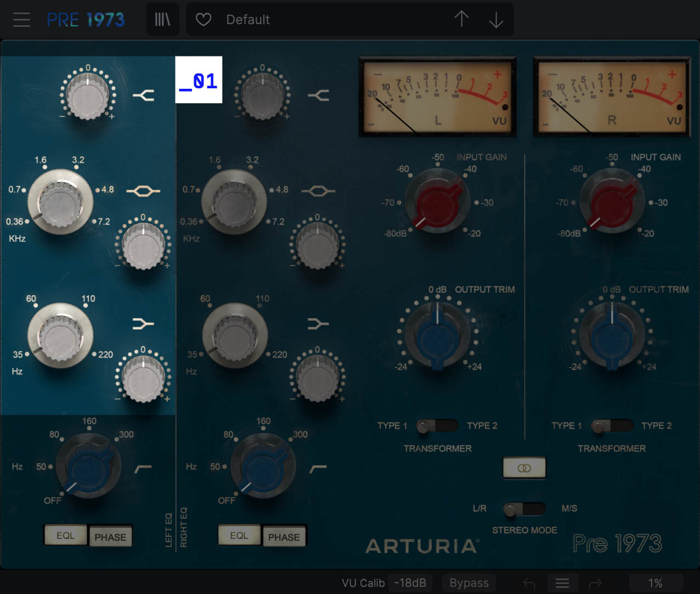
Task: Click the heart favorite preset icon
Action: [x=204, y=20]
